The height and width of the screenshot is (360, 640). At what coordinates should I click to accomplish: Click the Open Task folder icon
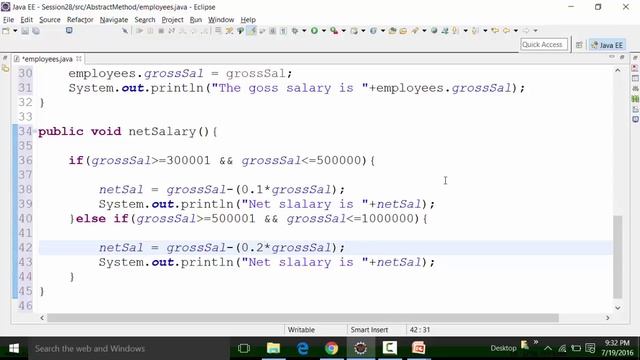(403, 31)
